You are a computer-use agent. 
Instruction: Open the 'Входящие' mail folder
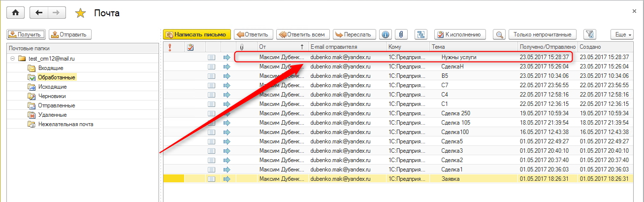pos(50,68)
